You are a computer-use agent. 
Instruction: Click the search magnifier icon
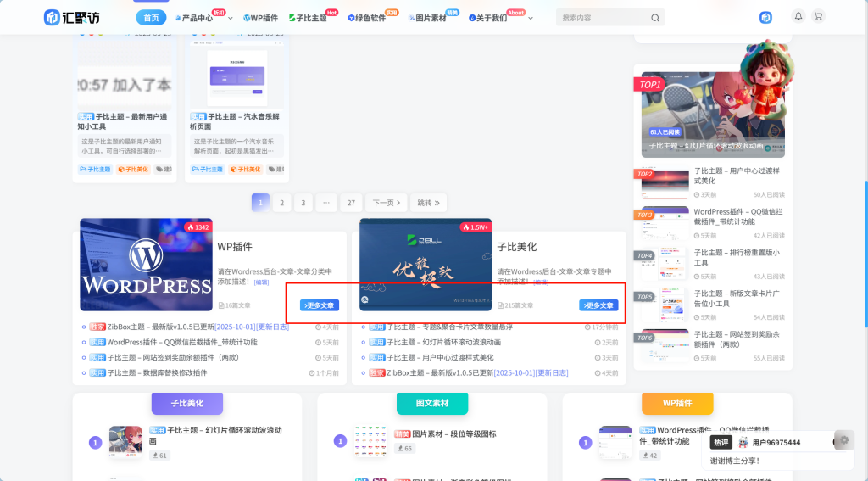pyautogui.click(x=655, y=18)
